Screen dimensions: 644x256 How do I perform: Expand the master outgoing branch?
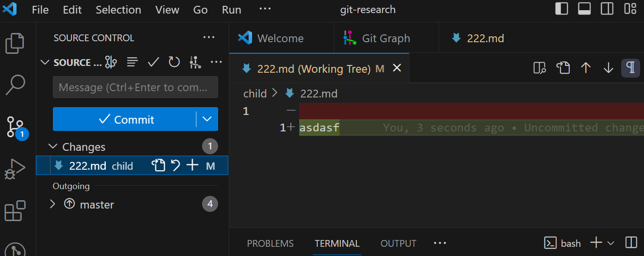(53, 204)
